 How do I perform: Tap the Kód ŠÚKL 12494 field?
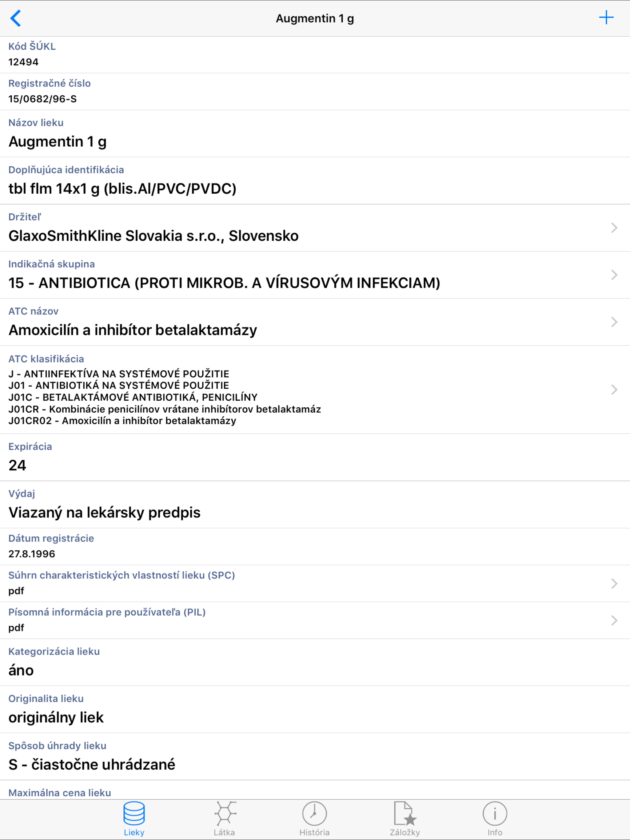[315, 54]
